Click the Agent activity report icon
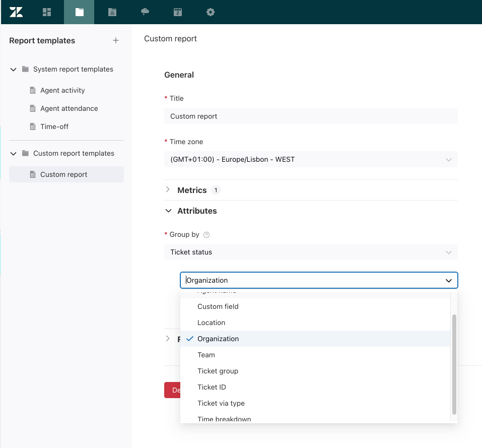This screenshot has height=448, width=482. point(33,90)
